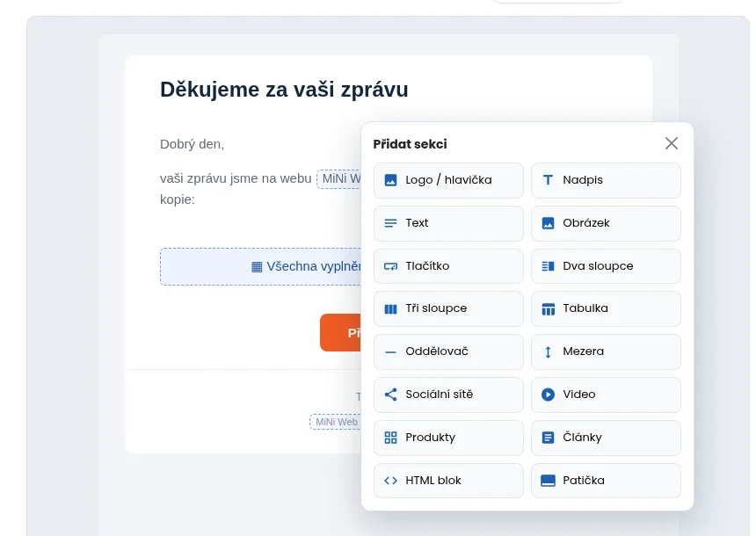This screenshot has height=536, width=756.
Task: Click the MiNi Web tag in the footer
Action: click(336, 423)
